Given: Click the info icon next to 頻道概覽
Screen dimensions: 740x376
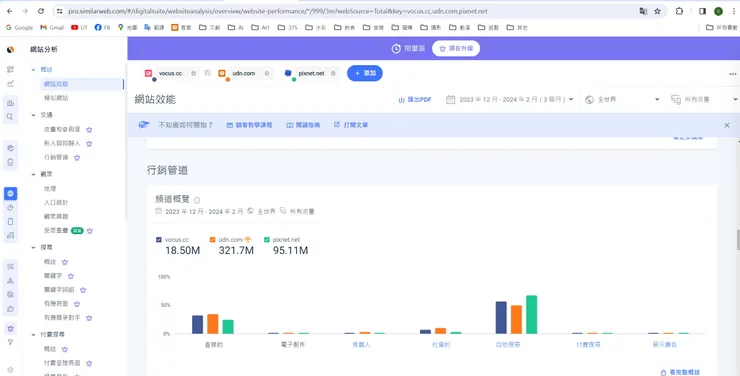Looking at the screenshot, I should pyautogui.click(x=197, y=200).
